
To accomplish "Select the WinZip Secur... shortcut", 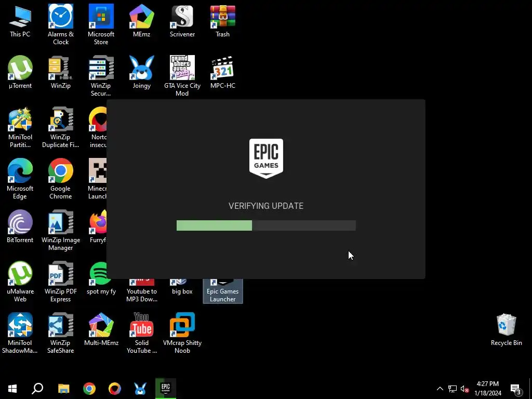I will [x=101, y=76].
